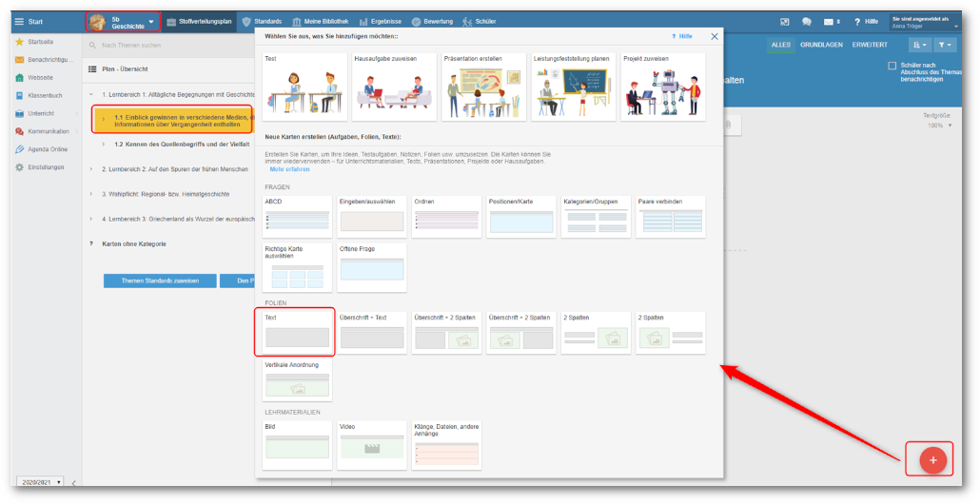
Task: Collapse Lernbereich 1 in the plan tree
Action: (92, 94)
